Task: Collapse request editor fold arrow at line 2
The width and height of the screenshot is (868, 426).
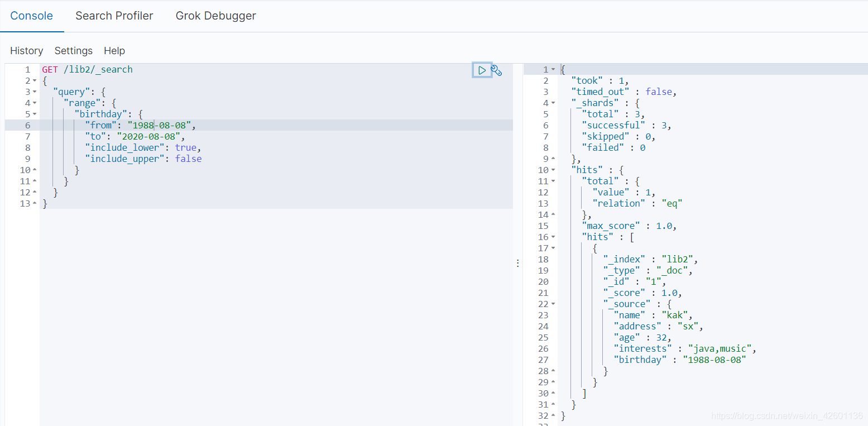Action: click(x=35, y=81)
